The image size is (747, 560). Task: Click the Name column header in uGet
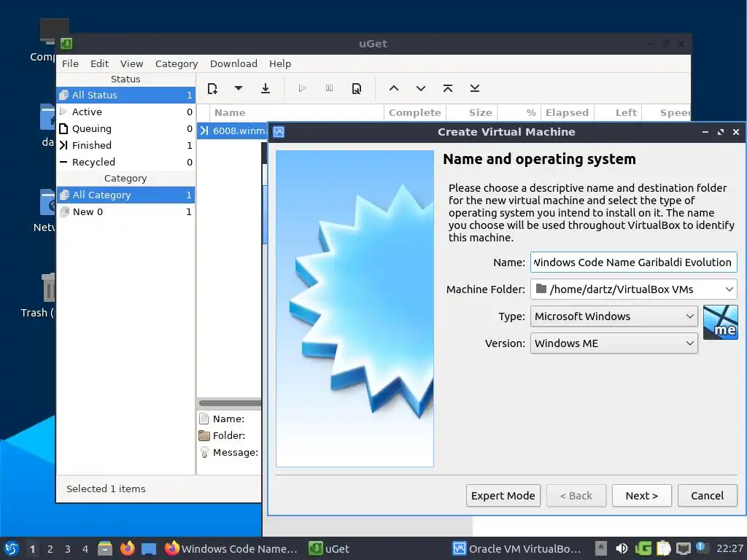297,112
